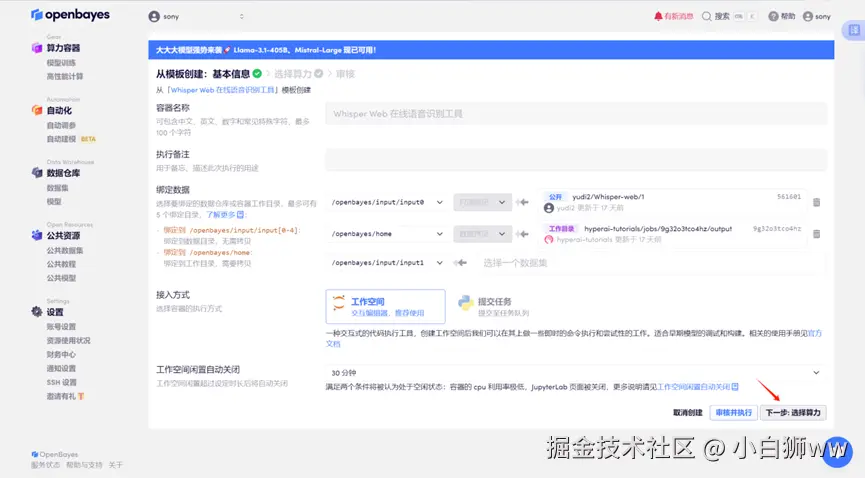
Task: Open the 30 分钟 idle auto-close dropdown
Action: click(x=575, y=373)
